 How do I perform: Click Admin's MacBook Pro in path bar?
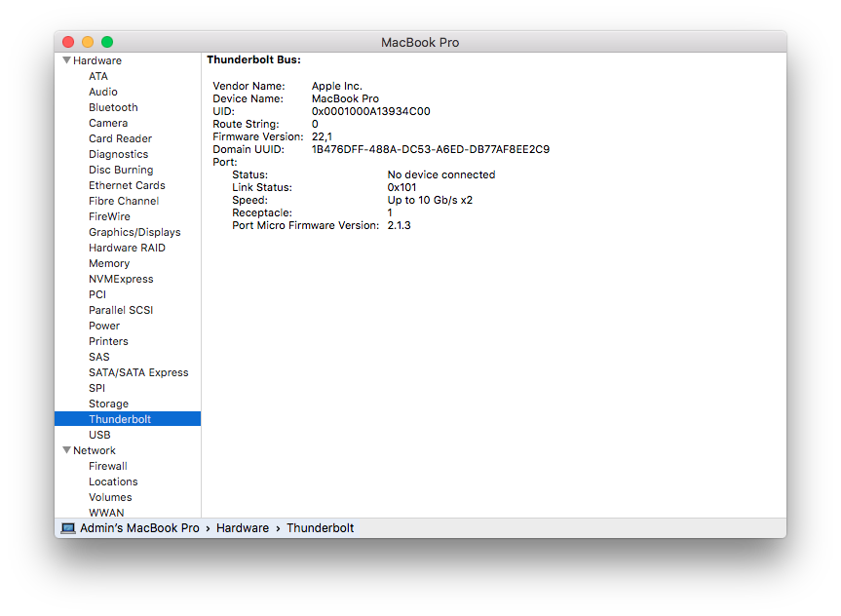click(139, 528)
